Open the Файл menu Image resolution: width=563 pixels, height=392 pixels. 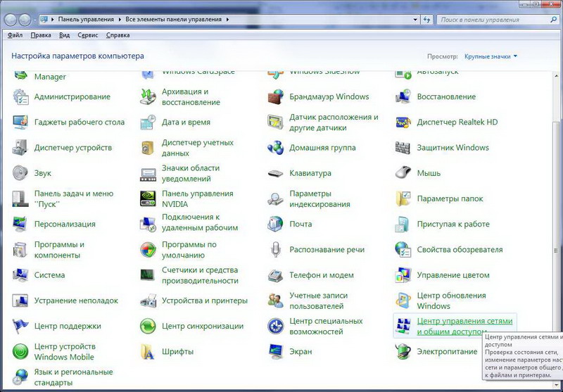point(15,35)
